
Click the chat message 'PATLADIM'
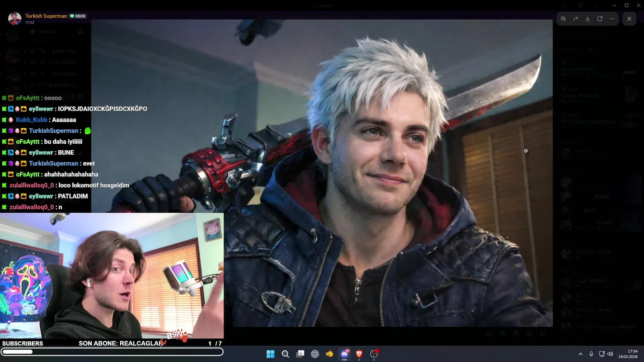73,196
